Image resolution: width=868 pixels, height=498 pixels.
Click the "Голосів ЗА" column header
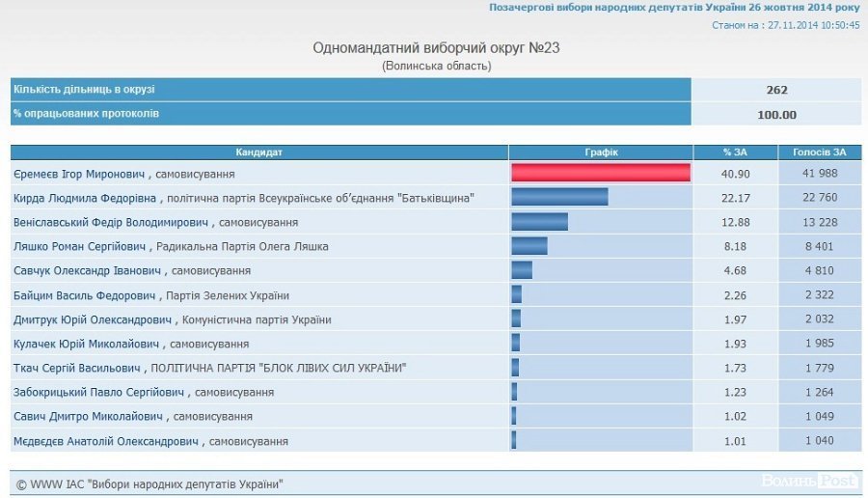pos(819,152)
